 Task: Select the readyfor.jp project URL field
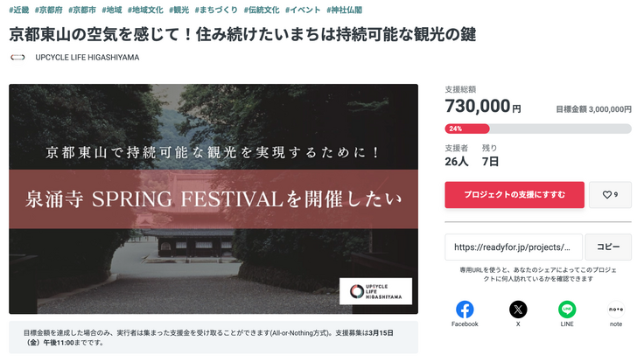(514, 247)
